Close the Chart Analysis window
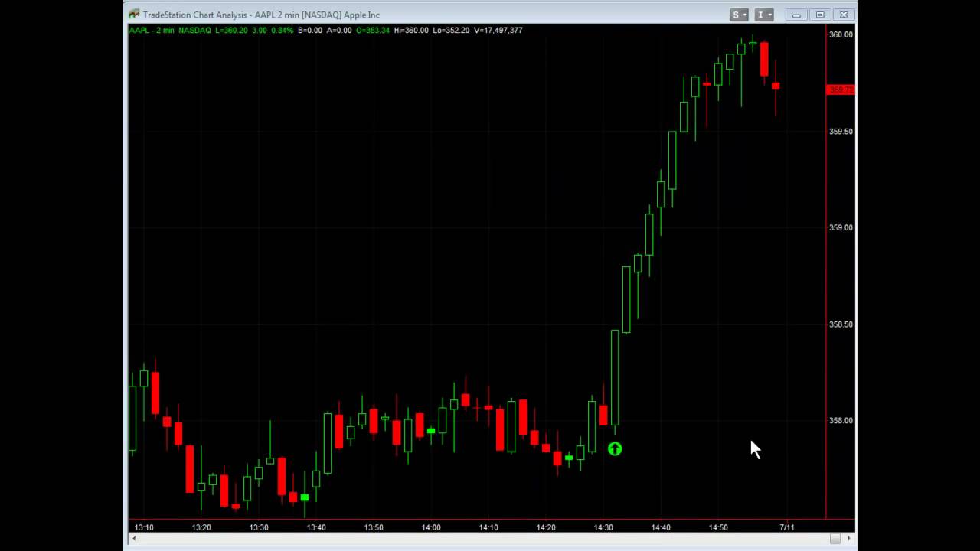This screenshot has height=551, width=980. click(844, 15)
